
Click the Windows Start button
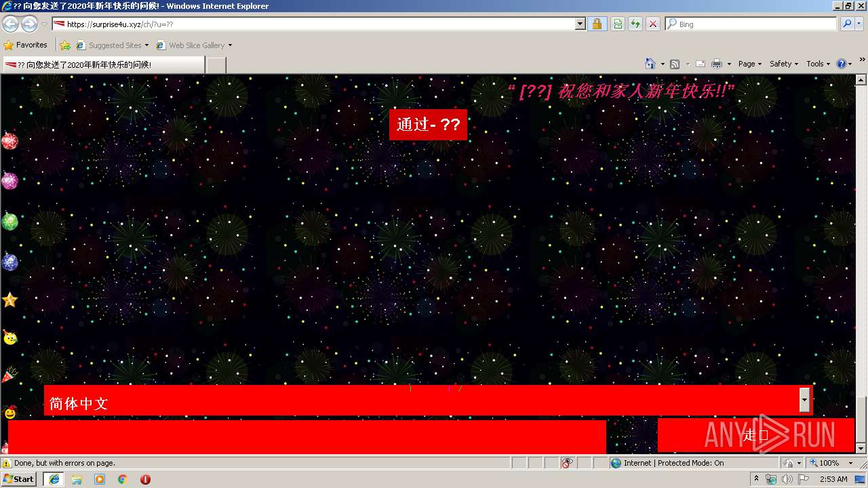click(x=19, y=479)
